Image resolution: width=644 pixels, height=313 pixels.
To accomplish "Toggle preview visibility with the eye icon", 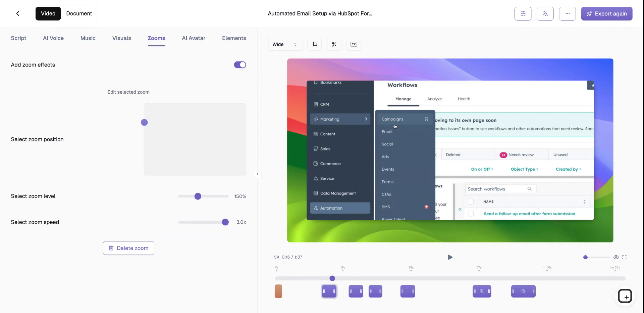I will point(616,257).
